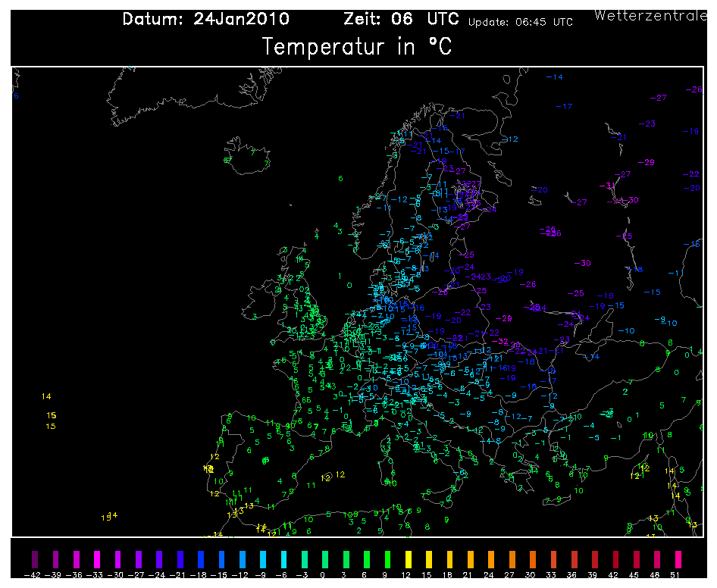
Task: Click the Wetterzentrale watermark text
Action: (651, 15)
